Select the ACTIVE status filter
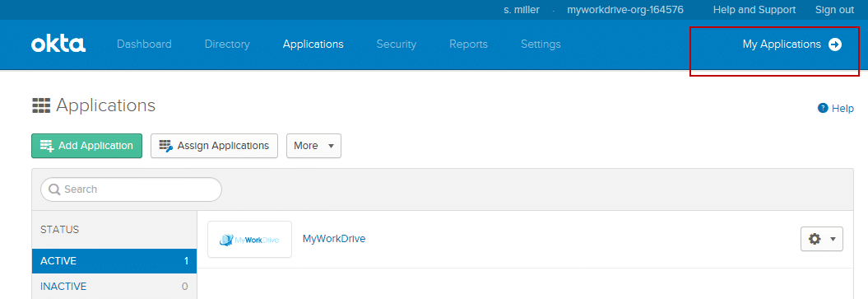Screen dimensions: 868x299 pyautogui.click(x=114, y=261)
